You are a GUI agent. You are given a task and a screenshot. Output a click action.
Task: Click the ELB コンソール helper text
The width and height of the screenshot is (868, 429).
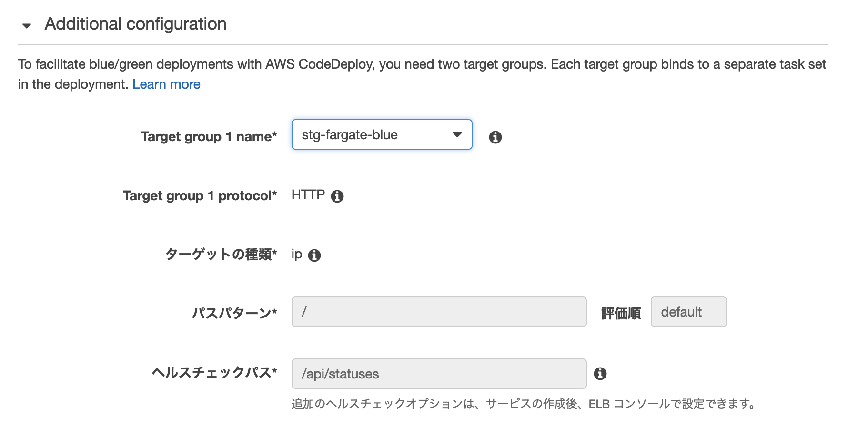[x=523, y=404]
